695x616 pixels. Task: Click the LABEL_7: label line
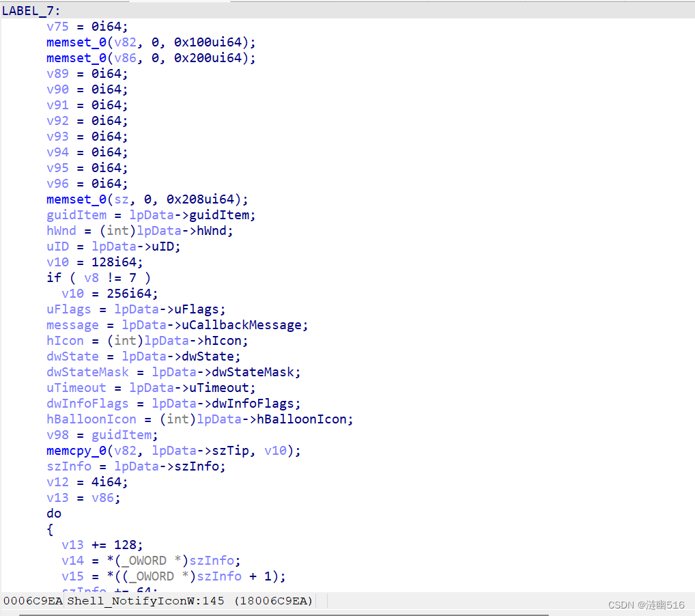pos(31,11)
